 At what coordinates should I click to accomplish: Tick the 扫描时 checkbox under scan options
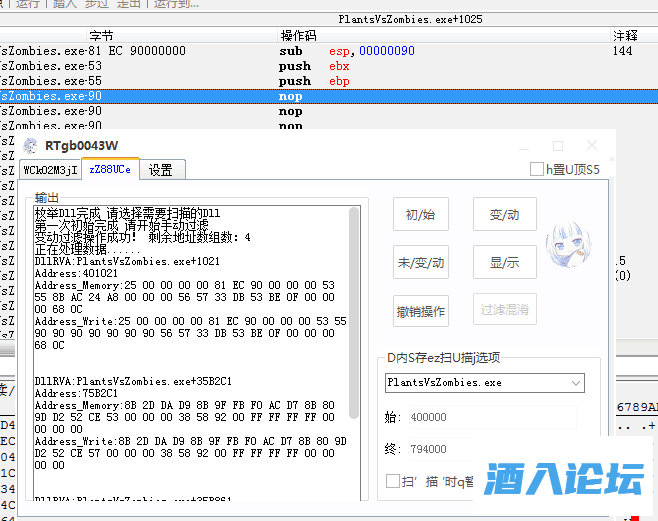coord(393,481)
